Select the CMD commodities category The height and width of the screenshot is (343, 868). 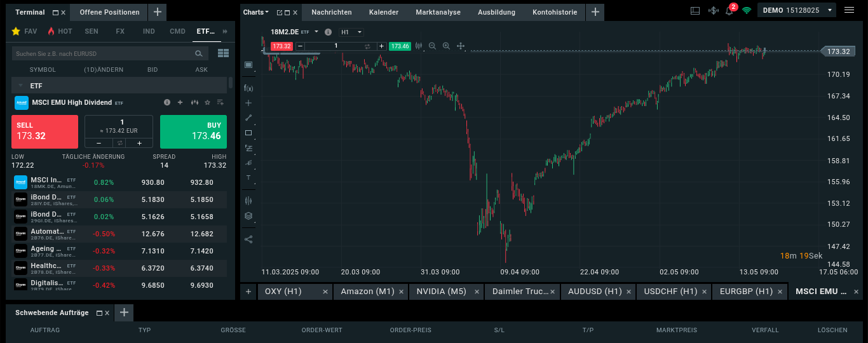pyautogui.click(x=178, y=31)
